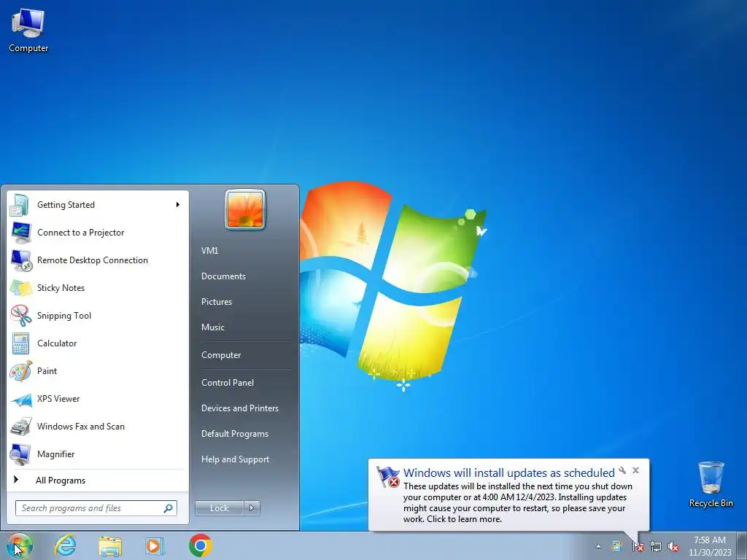Image resolution: width=747 pixels, height=560 pixels.
Task: Launch the Magnifier icon
Action: pyautogui.click(x=21, y=454)
